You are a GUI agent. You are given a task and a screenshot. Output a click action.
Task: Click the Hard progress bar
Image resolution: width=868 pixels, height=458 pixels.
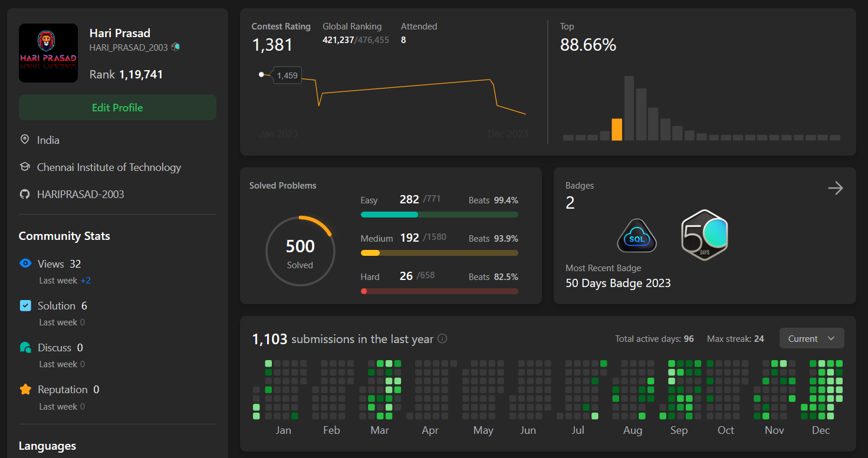439,291
